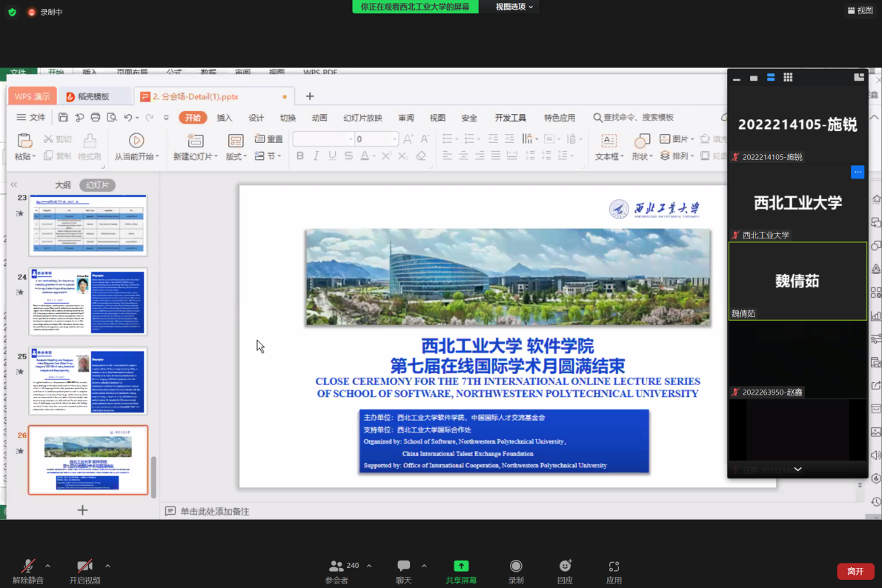This screenshot has height=588, width=882.
Task: Open the Chat panel icon
Action: (x=403, y=567)
